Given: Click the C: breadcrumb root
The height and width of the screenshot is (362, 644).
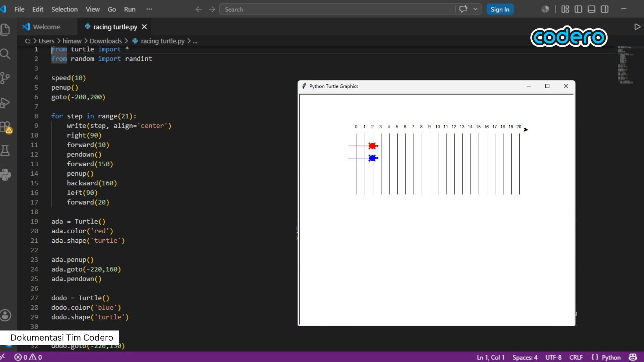Looking at the screenshot, I should pyautogui.click(x=28, y=41).
